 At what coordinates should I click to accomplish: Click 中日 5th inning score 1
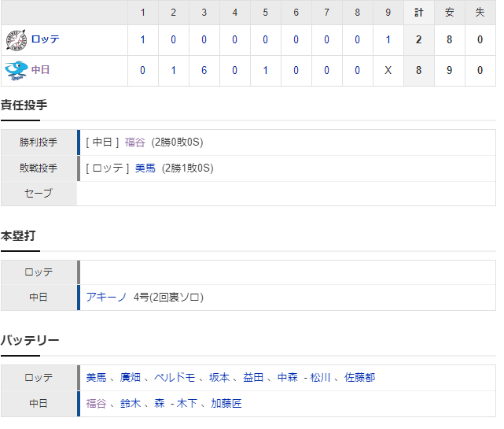[x=266, y=71]
